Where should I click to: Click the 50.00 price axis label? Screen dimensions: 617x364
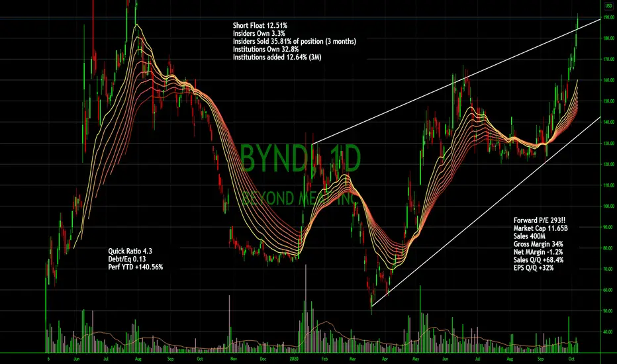[608, 311]
